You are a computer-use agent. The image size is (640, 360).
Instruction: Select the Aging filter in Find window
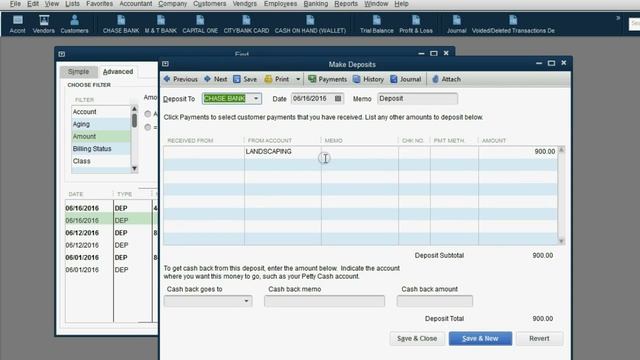(x=101, y=124)
